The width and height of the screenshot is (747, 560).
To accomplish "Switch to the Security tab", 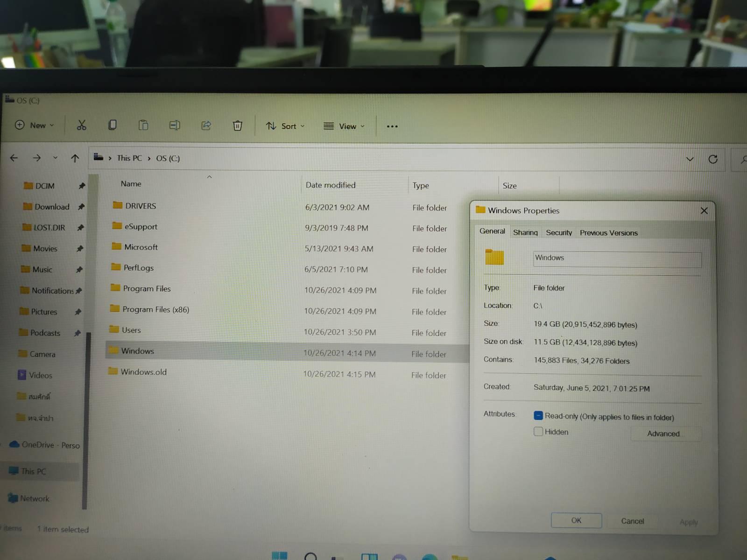I will click(x=559, y=232).
